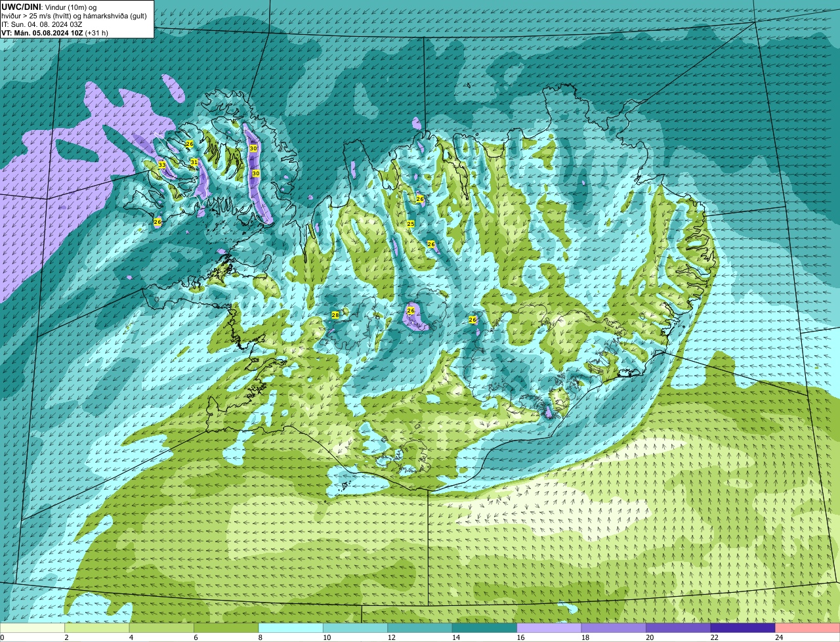
Task: Click the legend tick label "0"
Action: click(2, 637)
